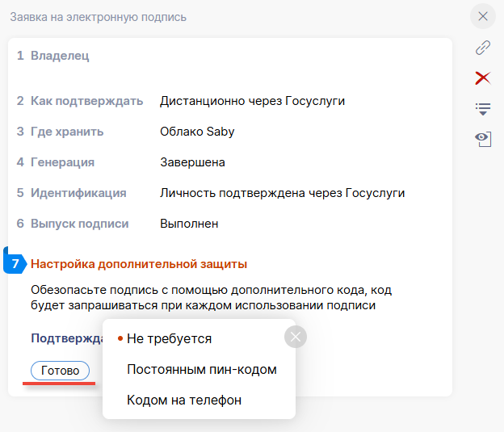Select the 'Не требуется' option
Screen dimensions: 504x432
(x=169, y=339)
